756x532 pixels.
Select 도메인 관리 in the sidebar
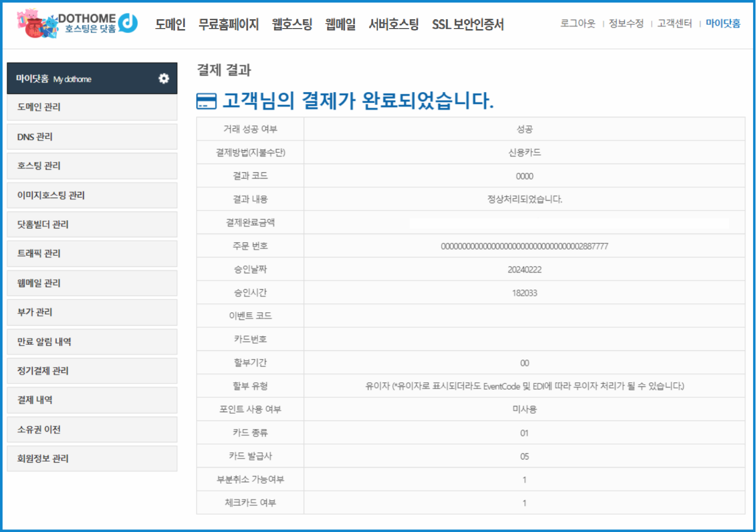[x=92, y=107]
